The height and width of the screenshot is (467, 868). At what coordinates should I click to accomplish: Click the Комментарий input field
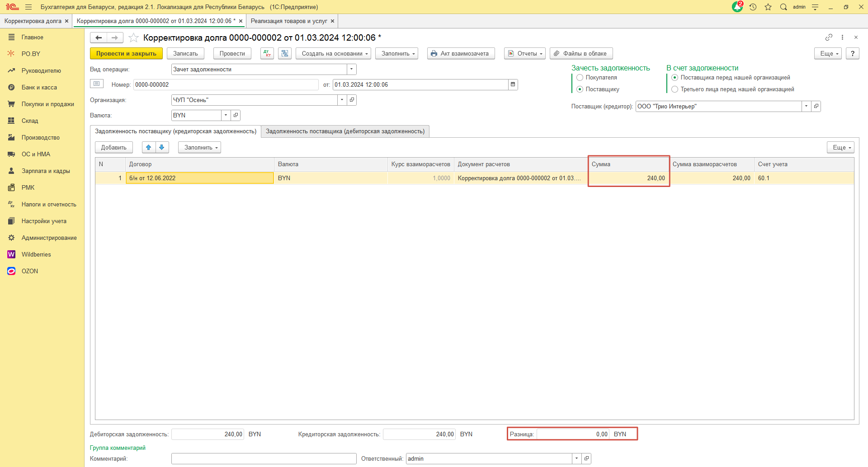pyautogui.click(x=264, y=458)
